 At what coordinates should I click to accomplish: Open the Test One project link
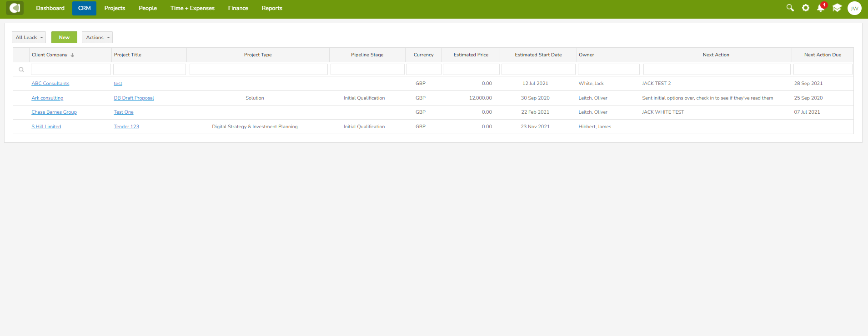(124, 112)
